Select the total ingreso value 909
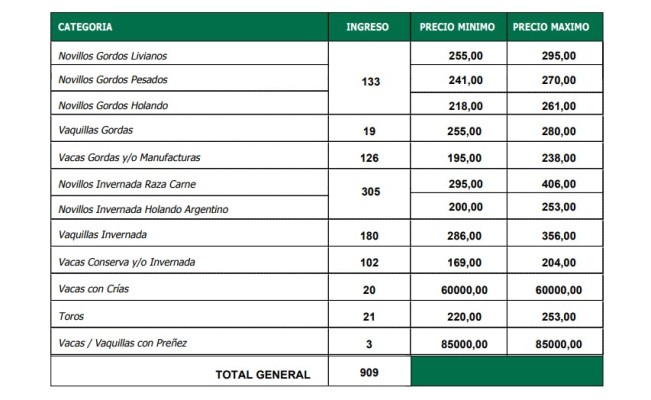This screenshot has height=400, width=651. point(369,374)
